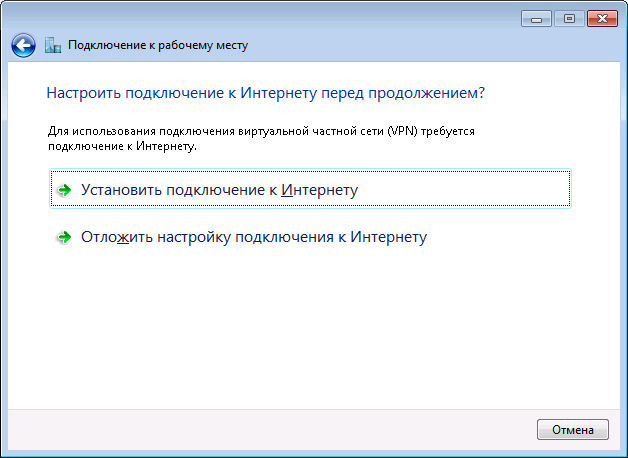
Task: Close the wizard with the red X
Action: tap(602, 18)
